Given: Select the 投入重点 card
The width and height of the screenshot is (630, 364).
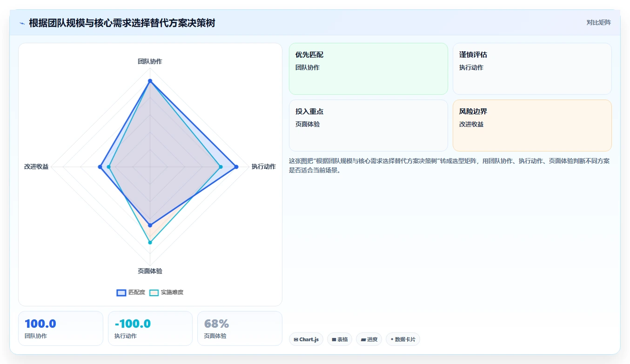Looking at the screenshot, I should (x=368, y=126).
